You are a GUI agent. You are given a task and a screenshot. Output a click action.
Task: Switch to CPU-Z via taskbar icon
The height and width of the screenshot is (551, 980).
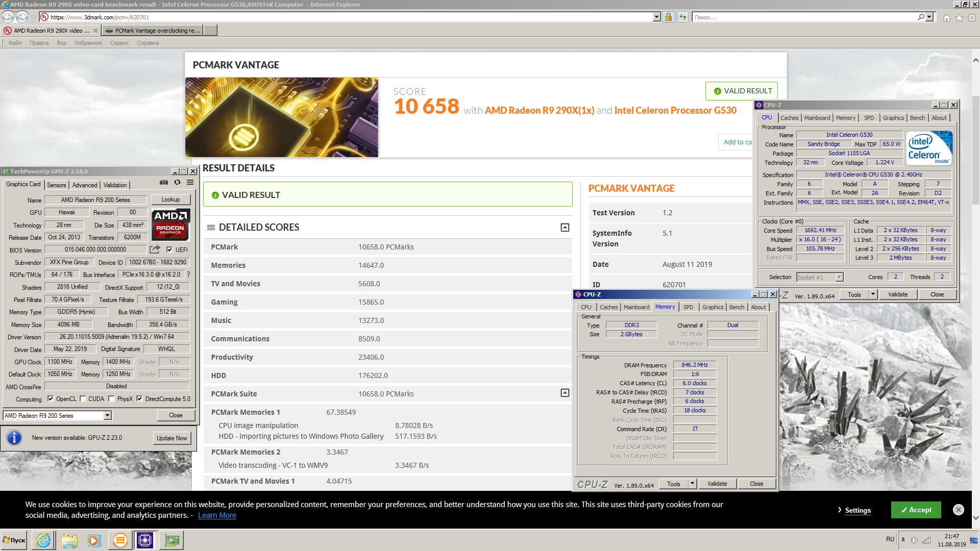145,540
